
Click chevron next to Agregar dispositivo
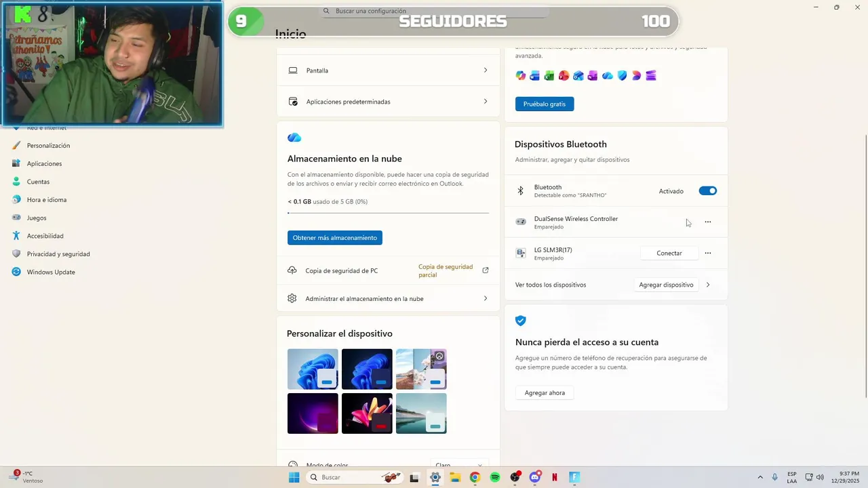[x=708, y=285]
